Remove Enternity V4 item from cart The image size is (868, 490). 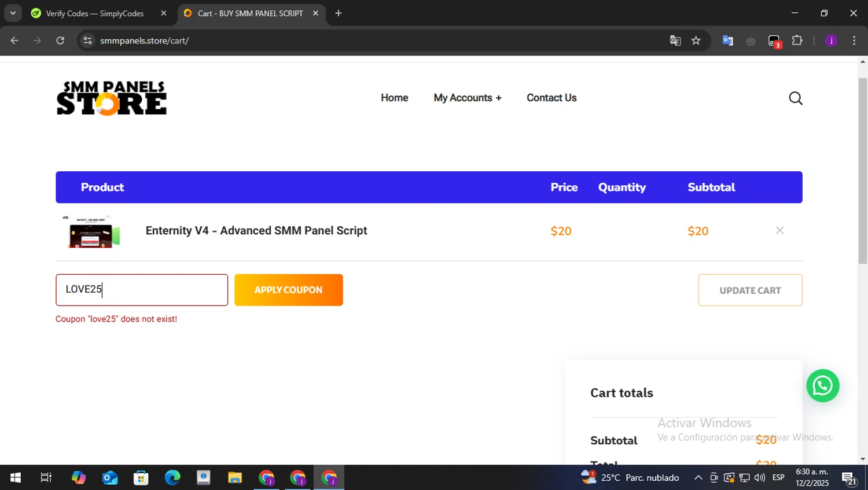pos(779,230)
